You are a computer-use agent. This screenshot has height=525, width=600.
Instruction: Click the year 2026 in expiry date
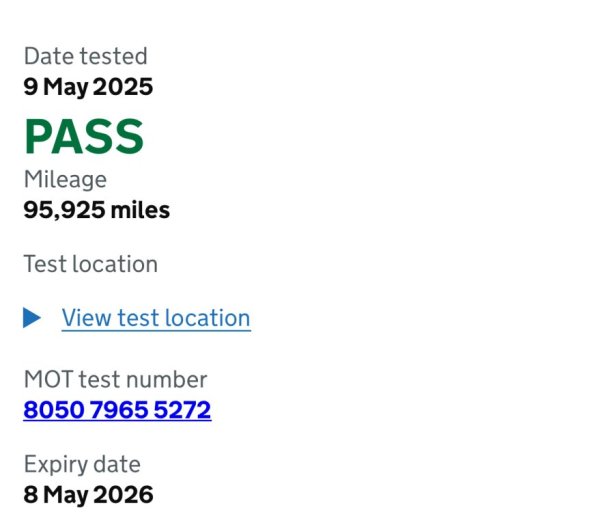click(123, 494)
